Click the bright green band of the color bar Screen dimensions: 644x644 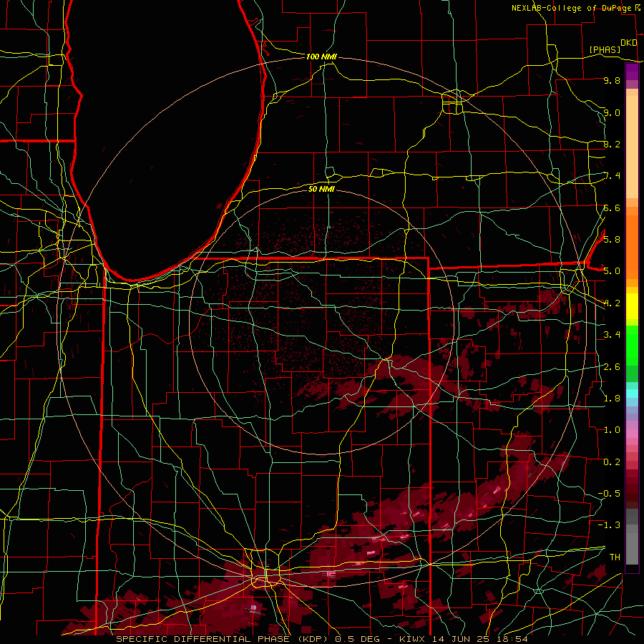632,345
